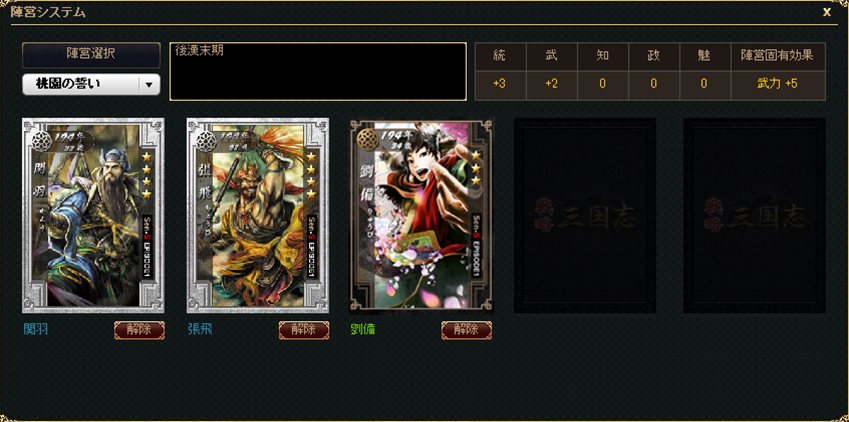
Task: Click the bronze emblem on 劉備 card
Action: click(x=367, y=139)
